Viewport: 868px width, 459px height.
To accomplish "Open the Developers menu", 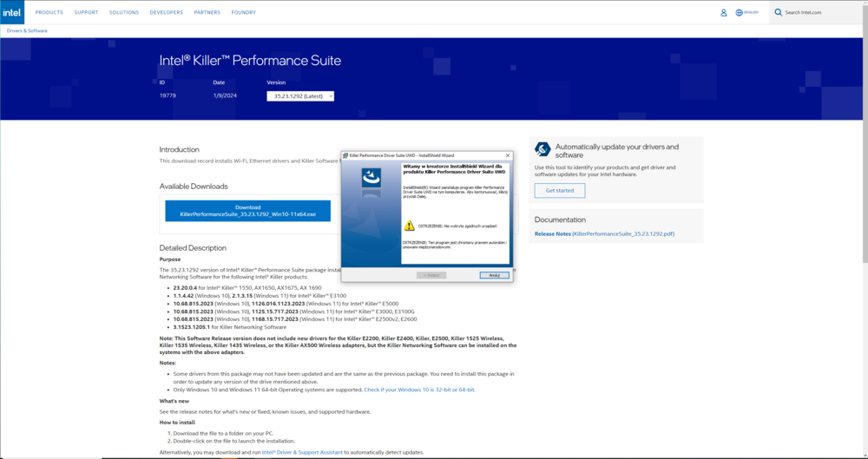I will click(x=166, y=12).
